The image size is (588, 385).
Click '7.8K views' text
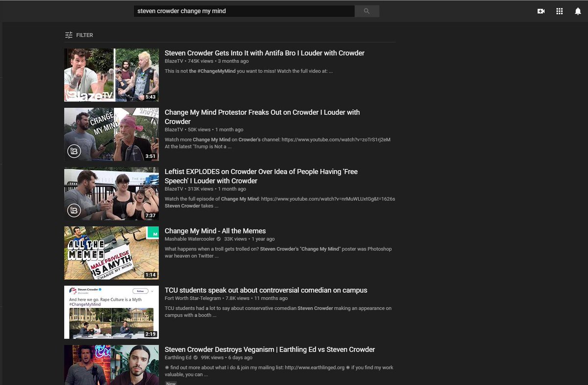point(238,298)
